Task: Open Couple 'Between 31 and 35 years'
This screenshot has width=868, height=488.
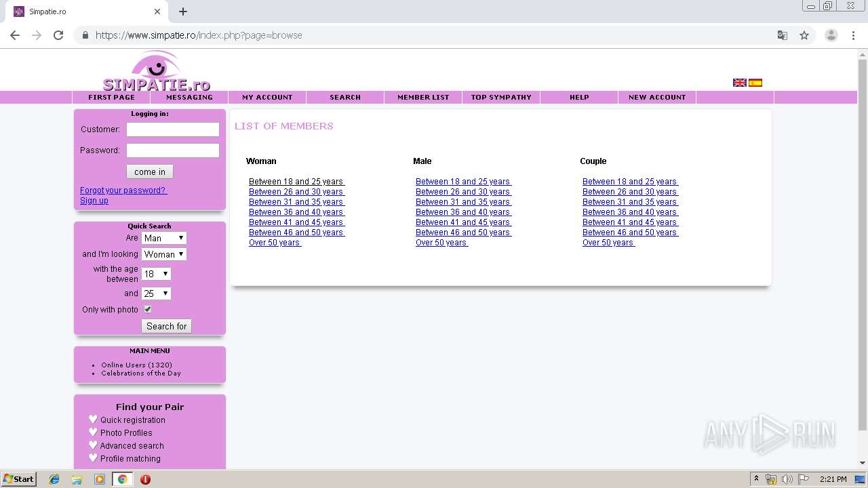Action: point(630,202)
